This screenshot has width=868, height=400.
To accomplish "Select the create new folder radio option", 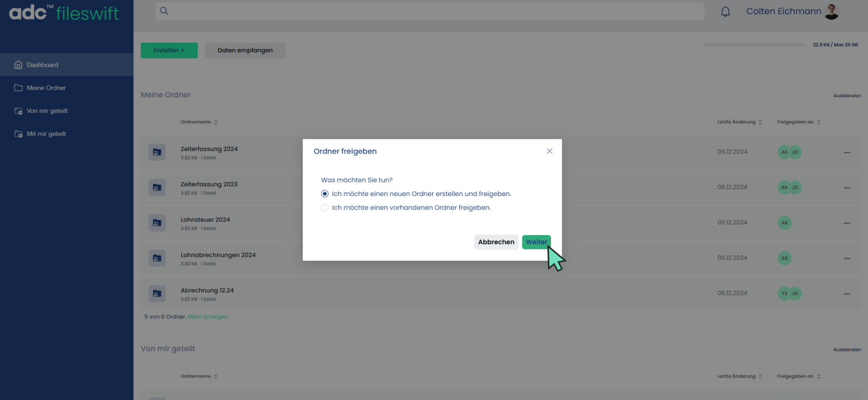I will click(325, 194).
